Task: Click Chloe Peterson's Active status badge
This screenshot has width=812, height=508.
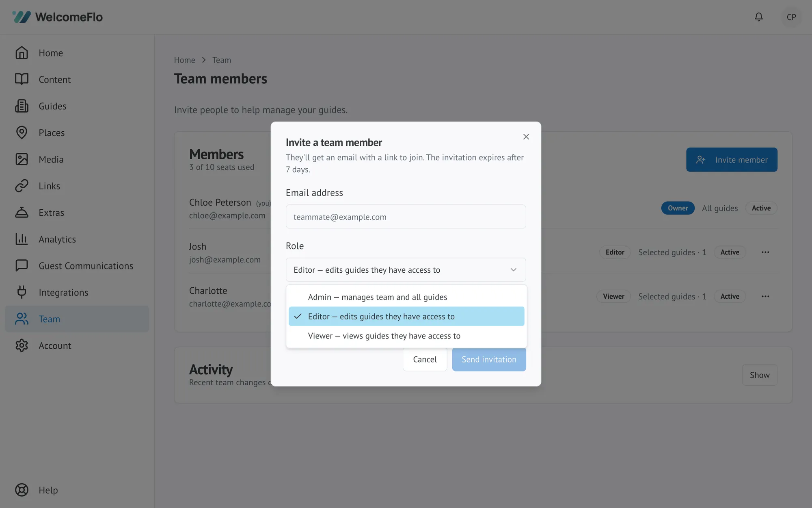Action: click(761, 208)
